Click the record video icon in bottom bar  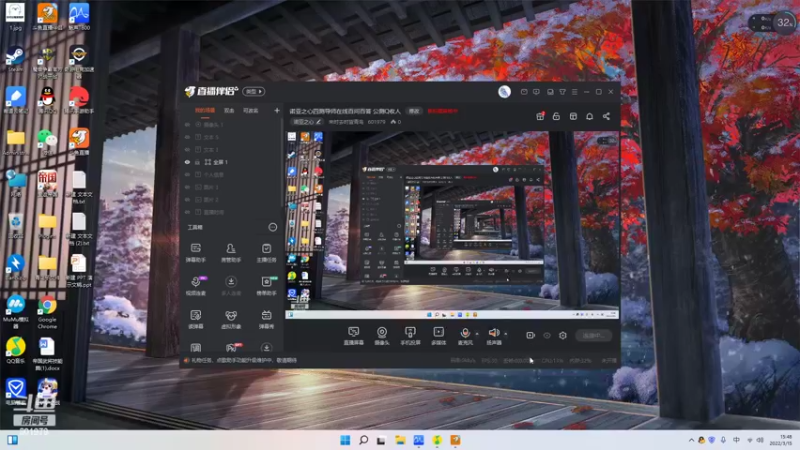[x=531, y=335]
